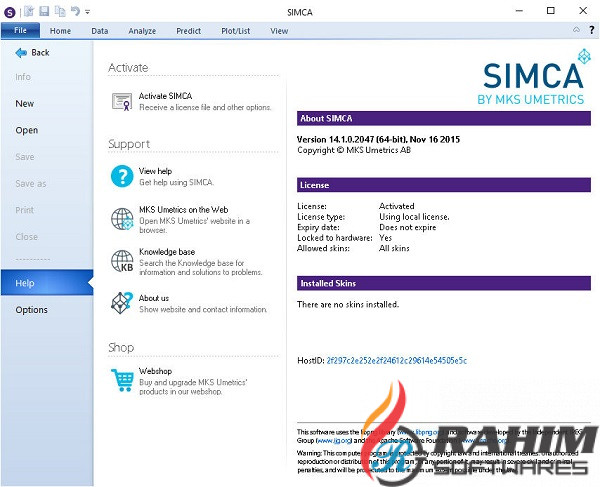Screen dimensions: 600x487
Task: Switch to the Data ribbon tab
Action: click(x=99, y=31)
